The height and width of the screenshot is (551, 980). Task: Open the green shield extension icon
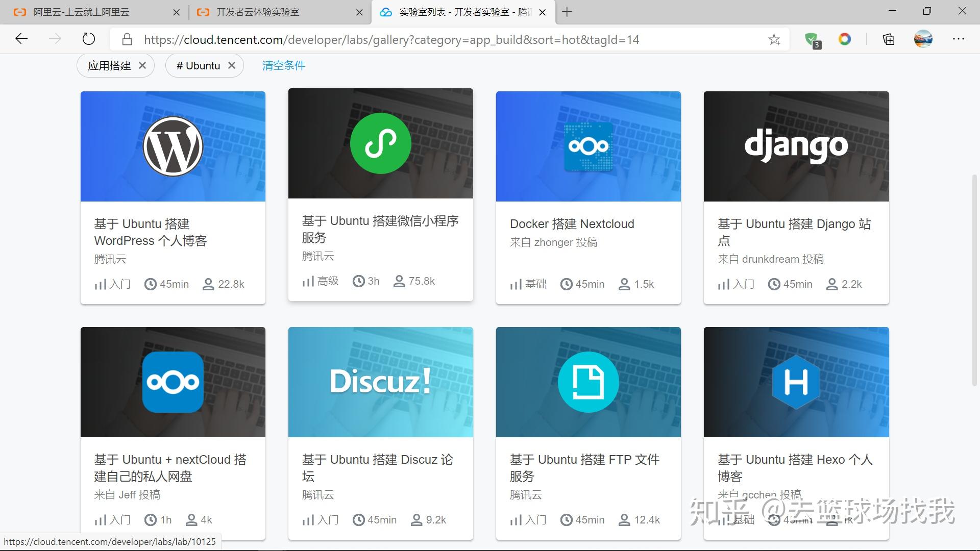coord(812,40)
